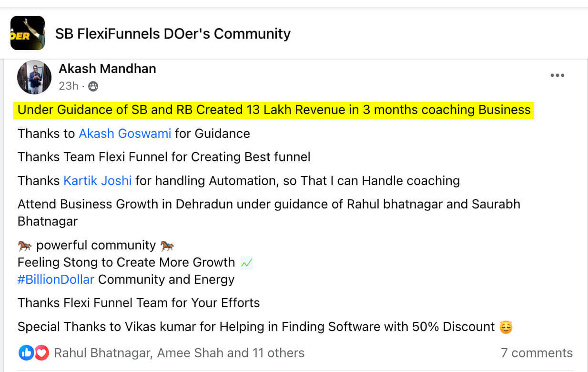The image size is (588, 372).
Task: Click the "Thanks Flexi Funnel Team" text line
Action: tap(139, 303)
